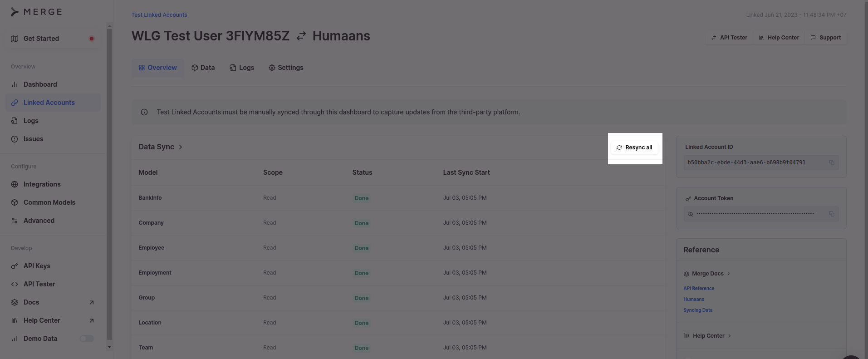Click Employee model row name
The height and width of the screenshot is (359, 868).
pyautogui.click(x=152, y=248)
